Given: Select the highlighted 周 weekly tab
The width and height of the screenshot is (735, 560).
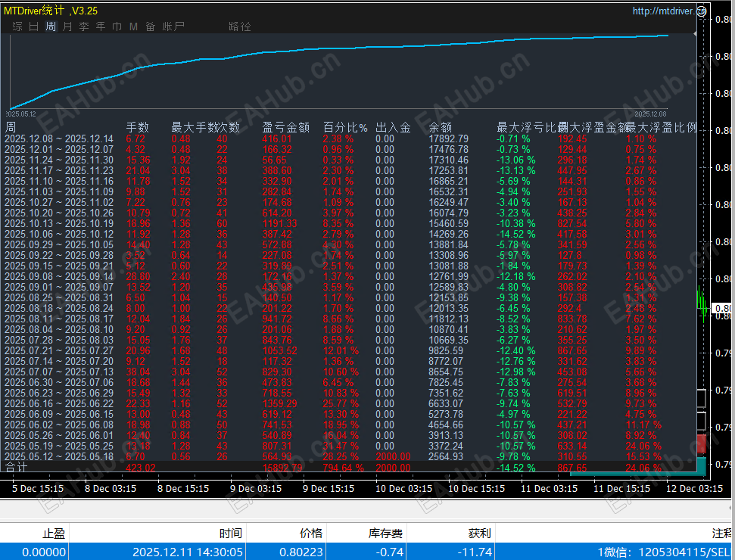Looking at the screenshot, I should pos(51,26).
